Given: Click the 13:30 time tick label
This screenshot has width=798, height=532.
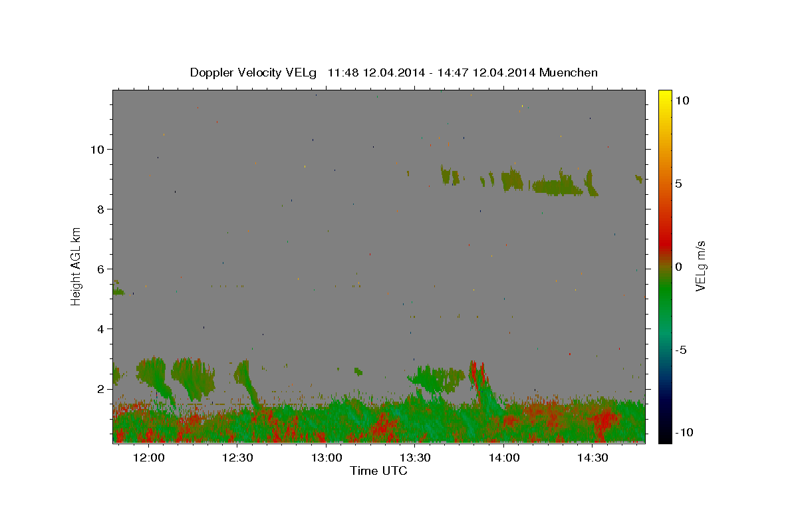Looking at the screenshot, I should [415, 458].
